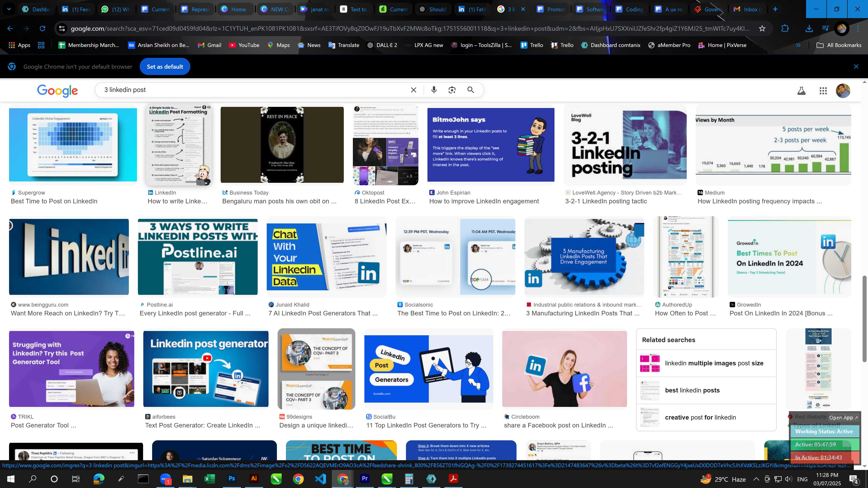This screenshot has width=868, height=488.
Task: Show hidden system tray icons
Action: (756, 479)
